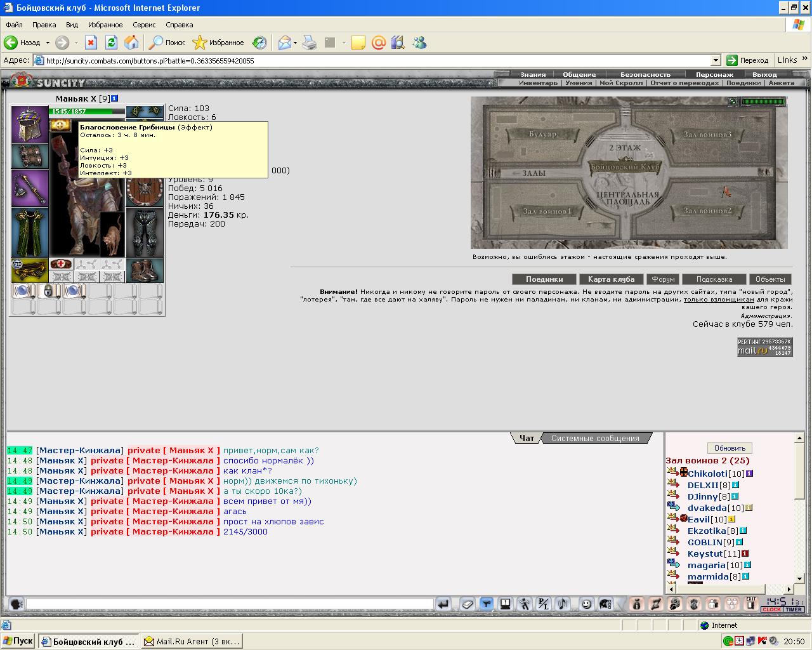Click the eraser clear chat icon
The height and width of the screenshot is (650, 812).
click(467, 604)
